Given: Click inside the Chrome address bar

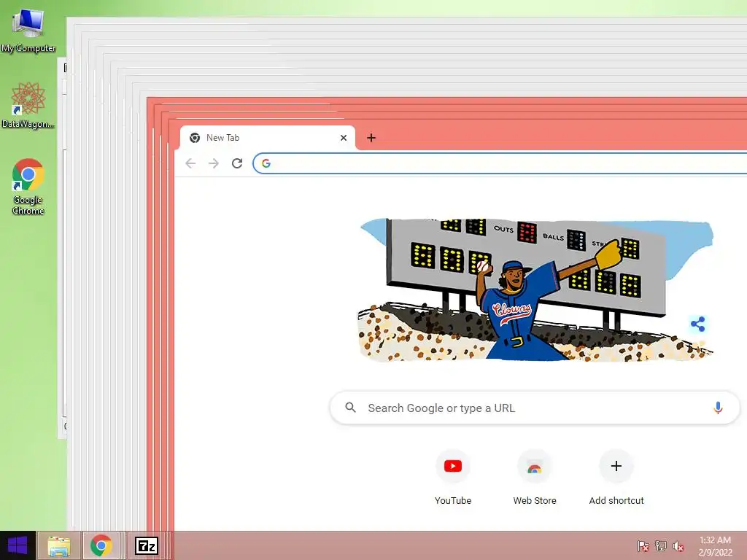Looking at the screenshot, I should click(x=500, y=163).
